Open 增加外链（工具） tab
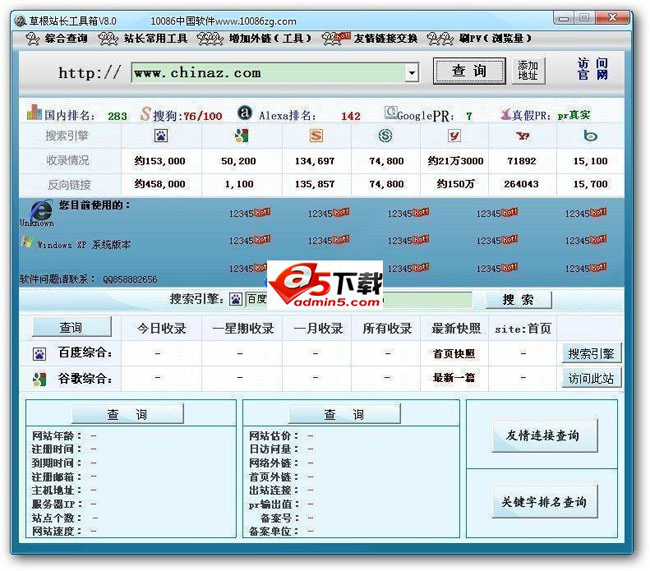 click(254, 39)
